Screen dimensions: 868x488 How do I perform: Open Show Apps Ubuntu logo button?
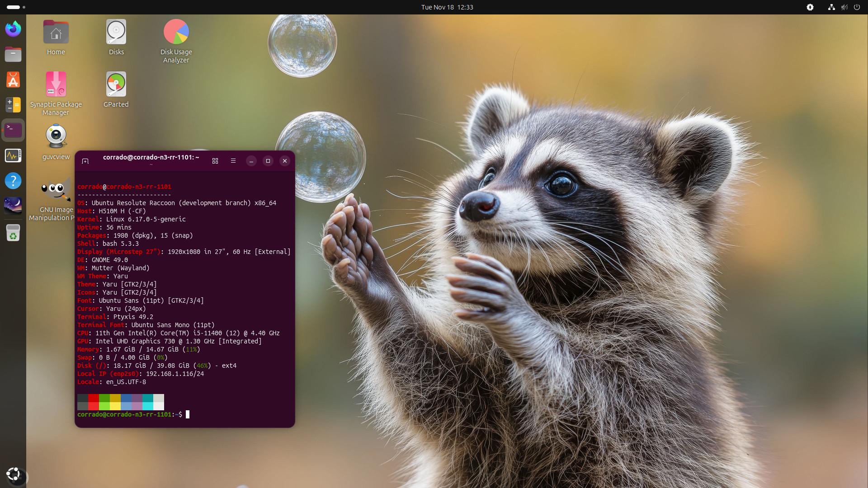tap(14, 474)
